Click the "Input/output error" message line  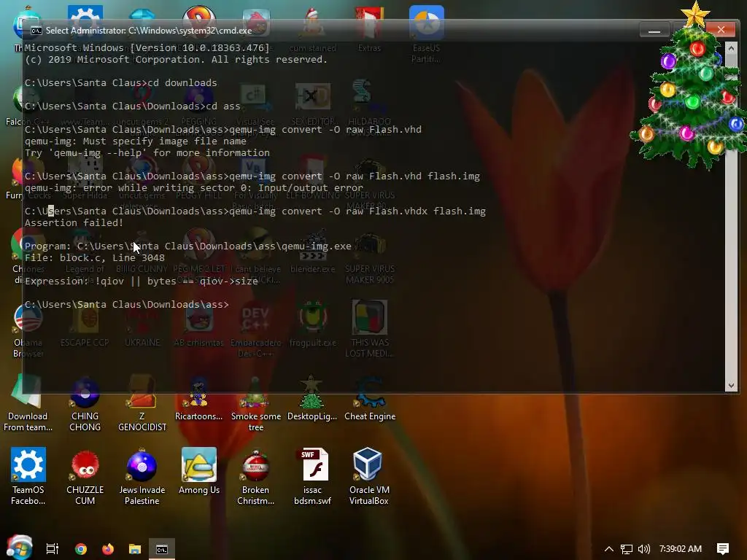tap(194, 187)
